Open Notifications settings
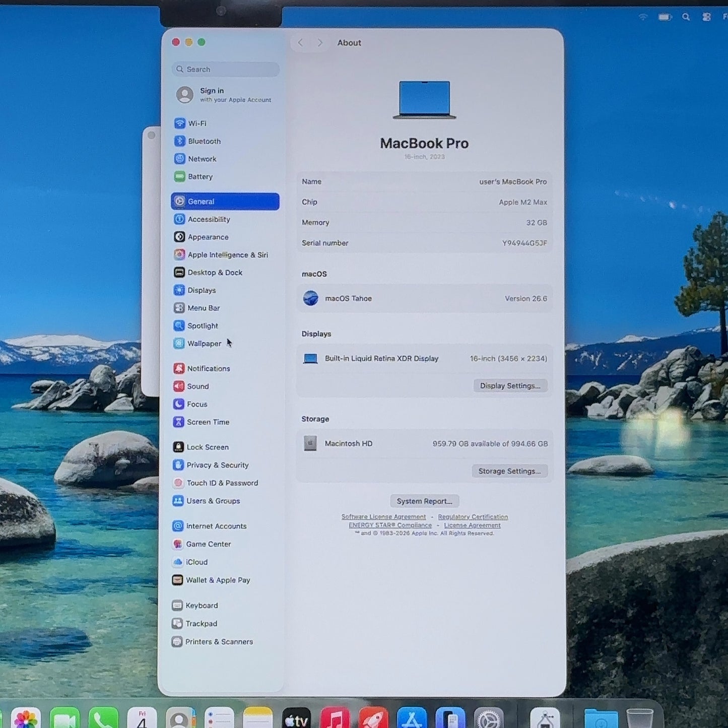728x728 pixels. pos(225,368)
